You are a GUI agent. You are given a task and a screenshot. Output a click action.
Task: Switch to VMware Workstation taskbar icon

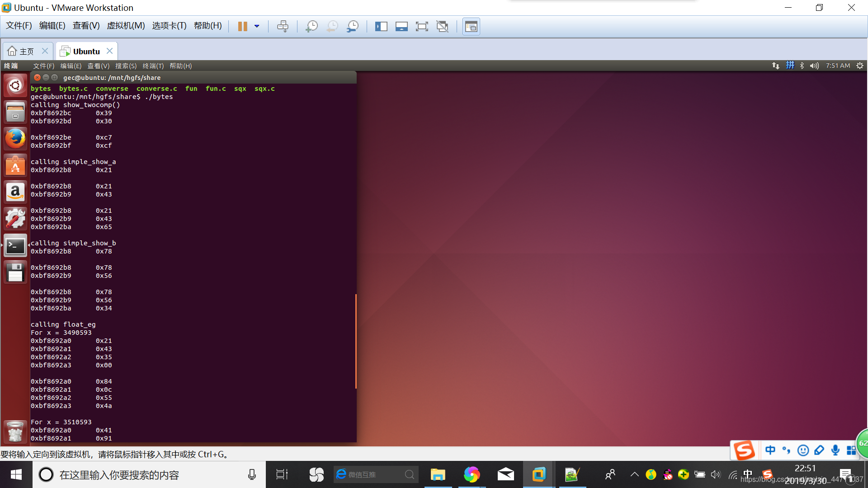pos(539,474)
